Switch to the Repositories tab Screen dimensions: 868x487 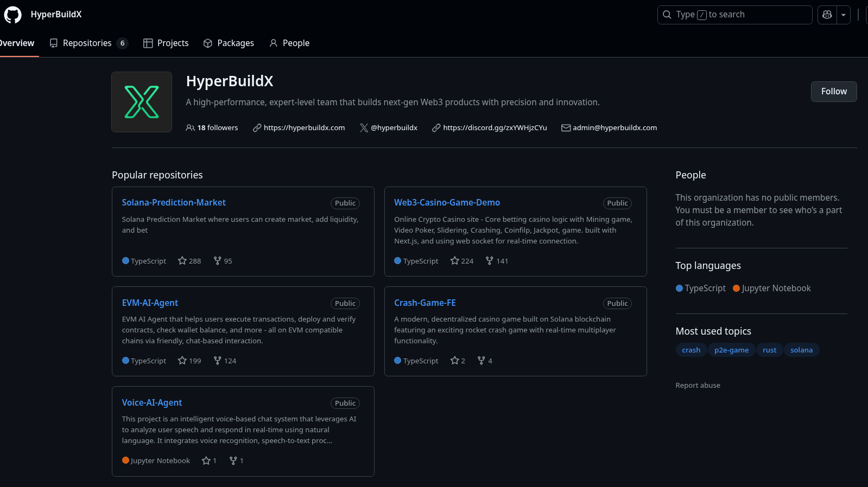point(88,43)
